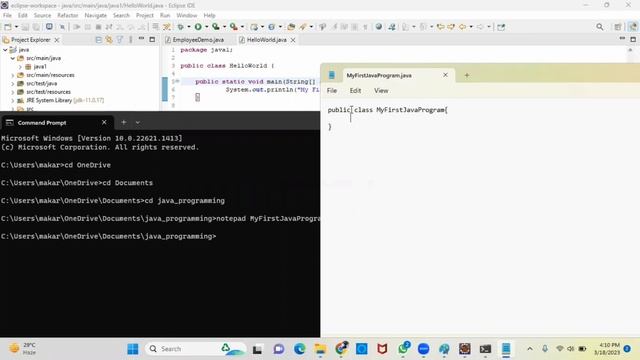
Task: Close the Project Explorer view
Action: point(57,40)
